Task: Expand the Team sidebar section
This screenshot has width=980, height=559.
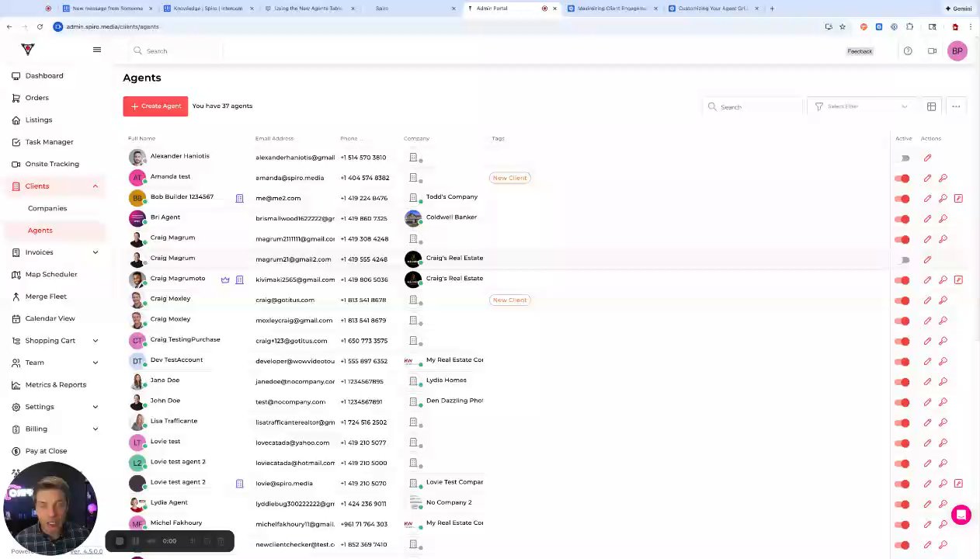Action: coord(96,363)
